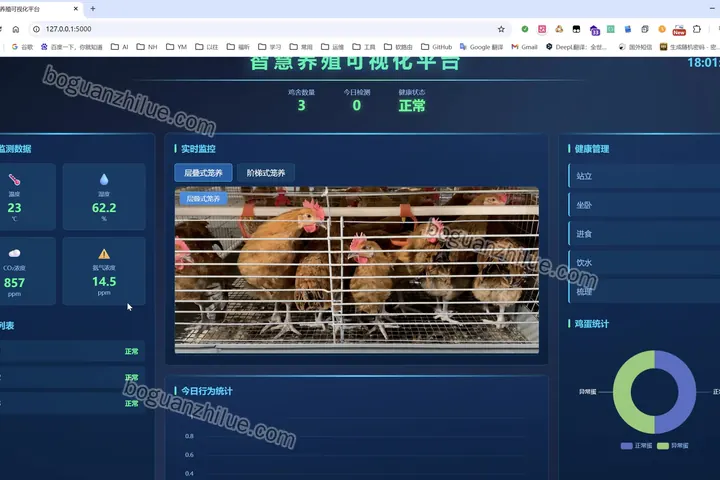
Task: Bookmark this page with the star icon
Action: pos(501,29)
